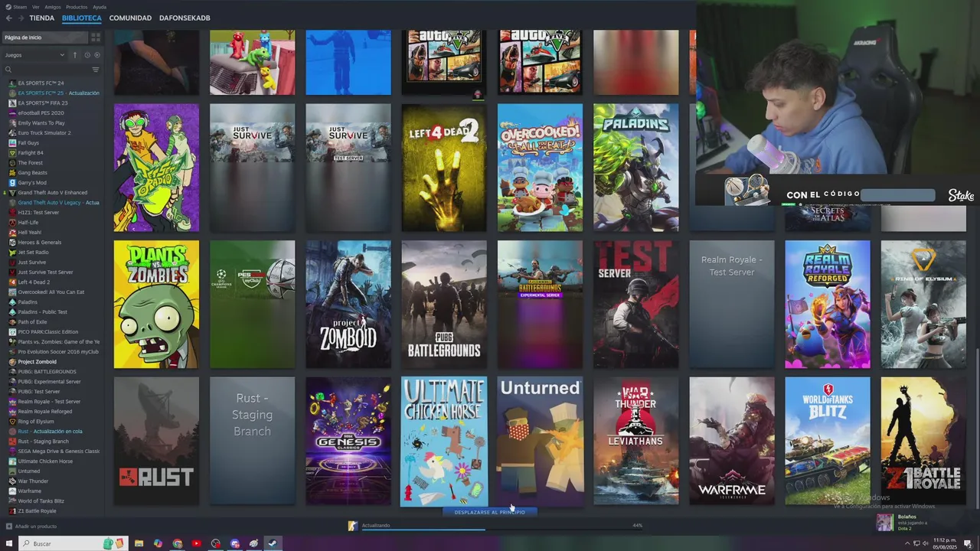The height and width of the screenshot is (551, 980).
Task: Click the Z1 Battle Royale sidebar icon
Action: tap(12, 510)
